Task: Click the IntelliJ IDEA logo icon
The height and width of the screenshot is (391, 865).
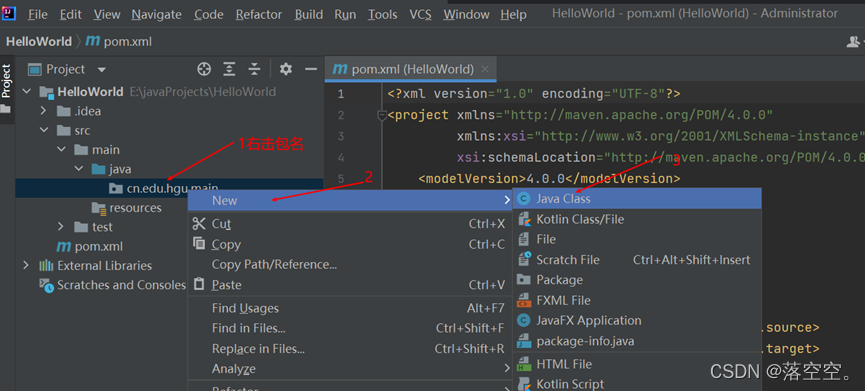Action: coord(8,13)
